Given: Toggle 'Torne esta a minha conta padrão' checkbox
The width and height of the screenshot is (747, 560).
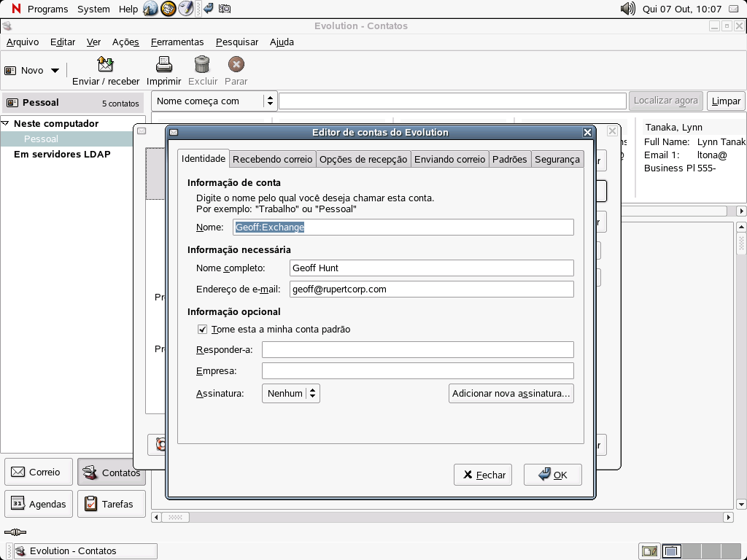Looking at the screenshot, I should pos(203,330).
